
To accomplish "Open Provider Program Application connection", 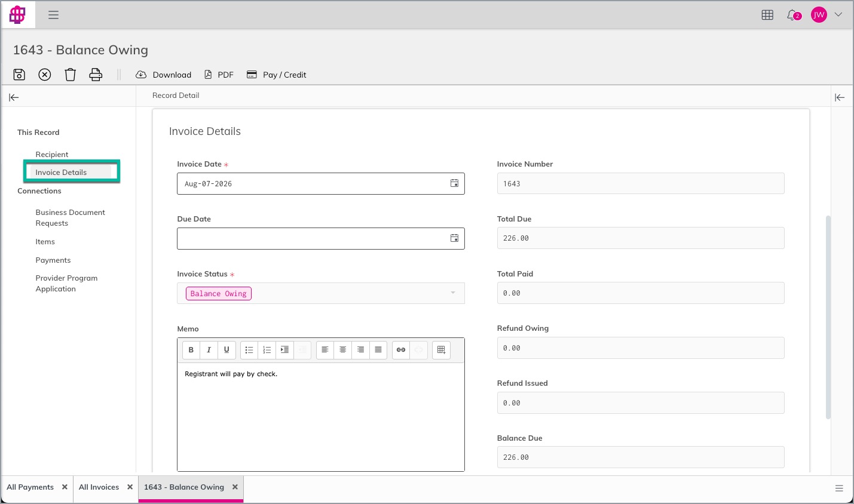I will pyautogui.click(x=66, y=284).
